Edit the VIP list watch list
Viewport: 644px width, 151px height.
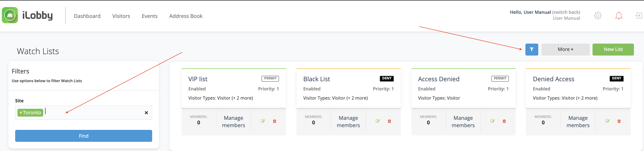[x=263, y=121]
